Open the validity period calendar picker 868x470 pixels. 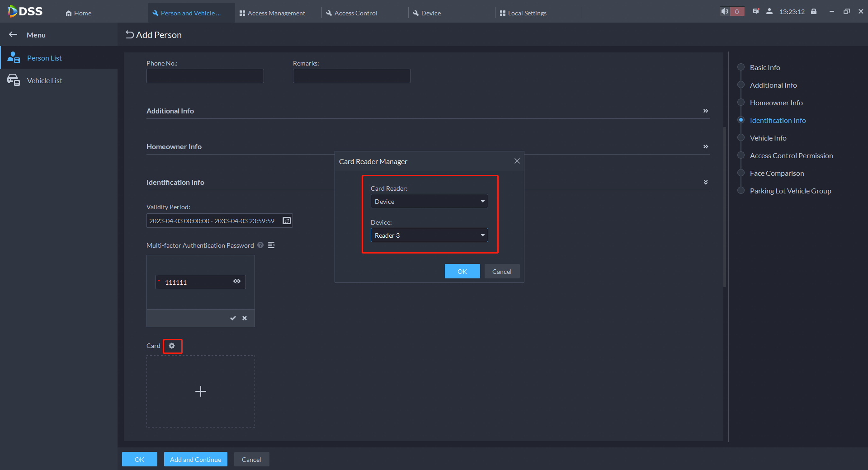pos(287,221)
